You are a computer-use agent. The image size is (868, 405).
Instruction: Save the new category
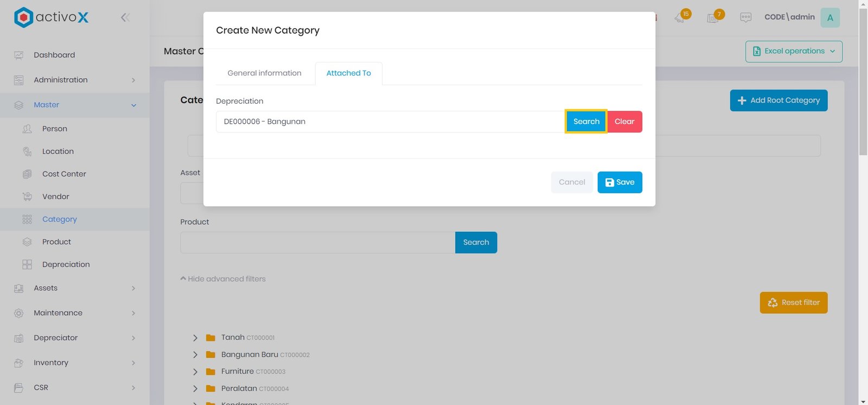coord(620,182)
